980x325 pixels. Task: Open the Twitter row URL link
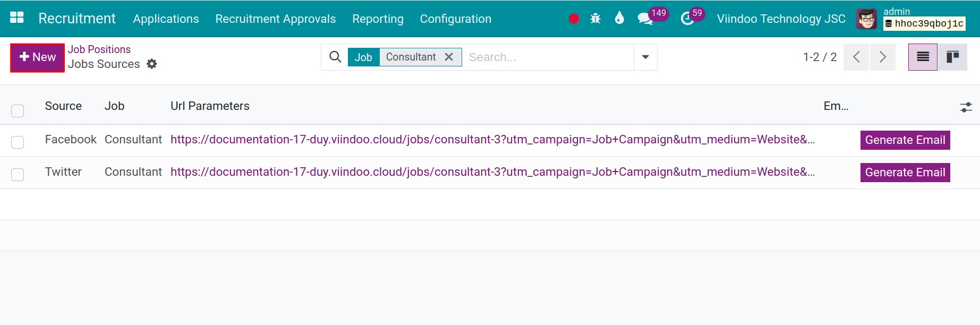click(x=492, y=172)
